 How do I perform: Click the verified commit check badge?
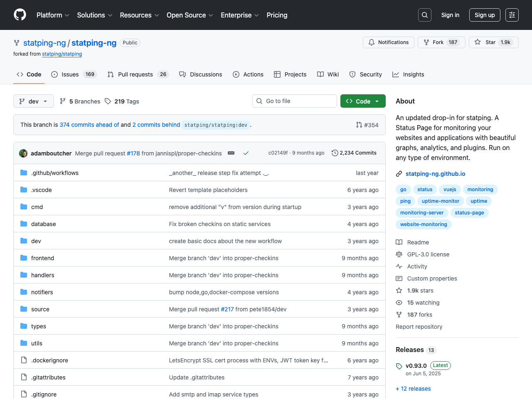coord(246,153)
